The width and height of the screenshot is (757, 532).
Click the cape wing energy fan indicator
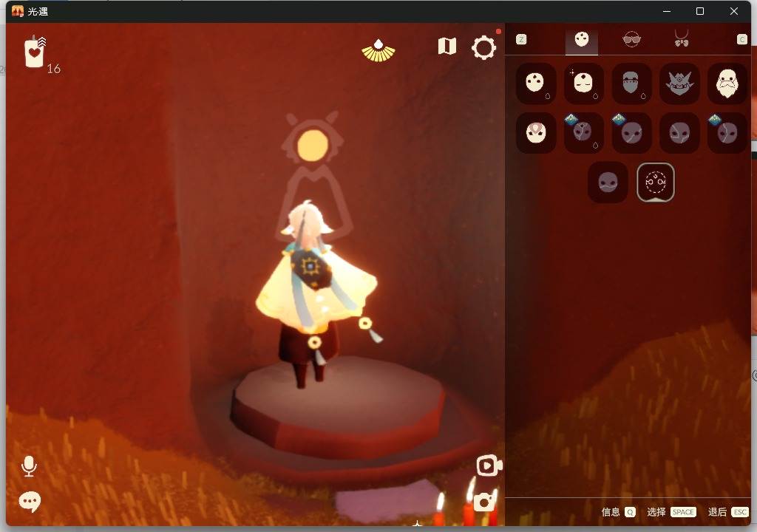click(x=378, y=50)
